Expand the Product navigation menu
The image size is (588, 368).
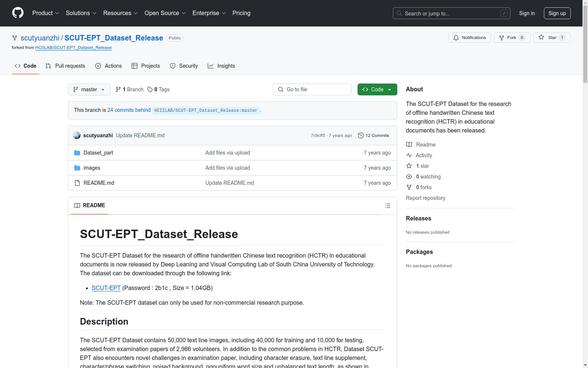coord(46,13)
